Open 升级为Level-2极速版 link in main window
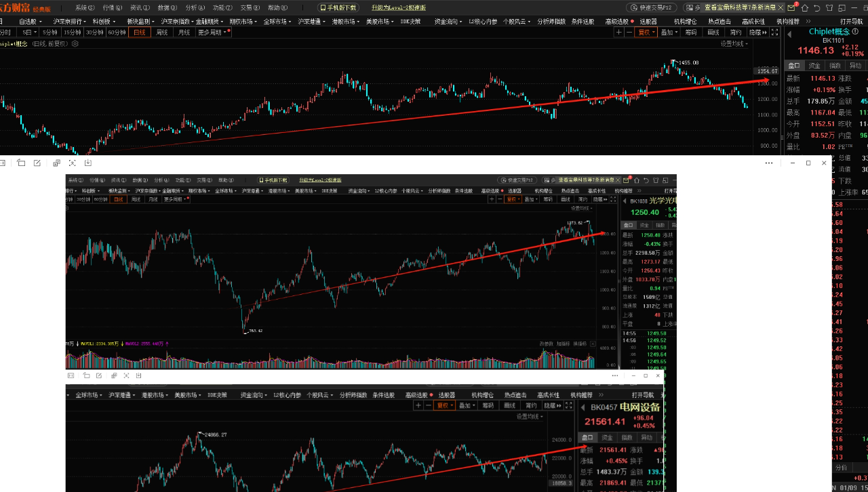Image resolution: width=868 pixels, height=492 pixels. click(399, 7)
